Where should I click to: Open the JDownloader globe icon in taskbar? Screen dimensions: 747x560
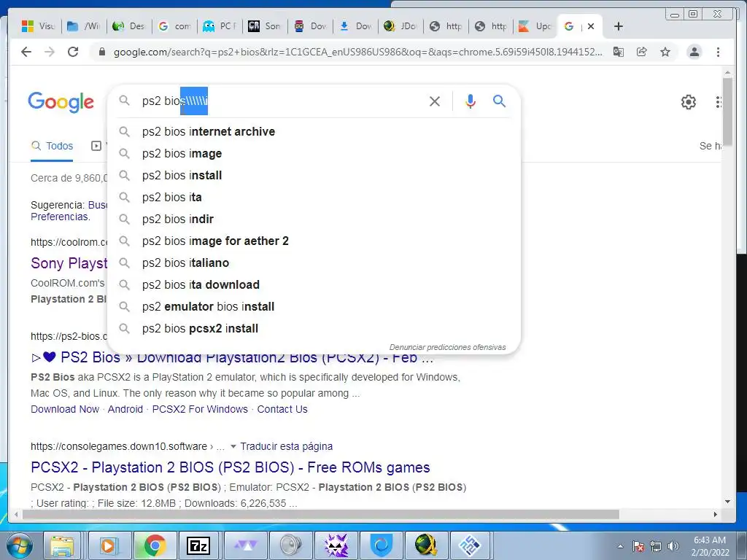426,545
